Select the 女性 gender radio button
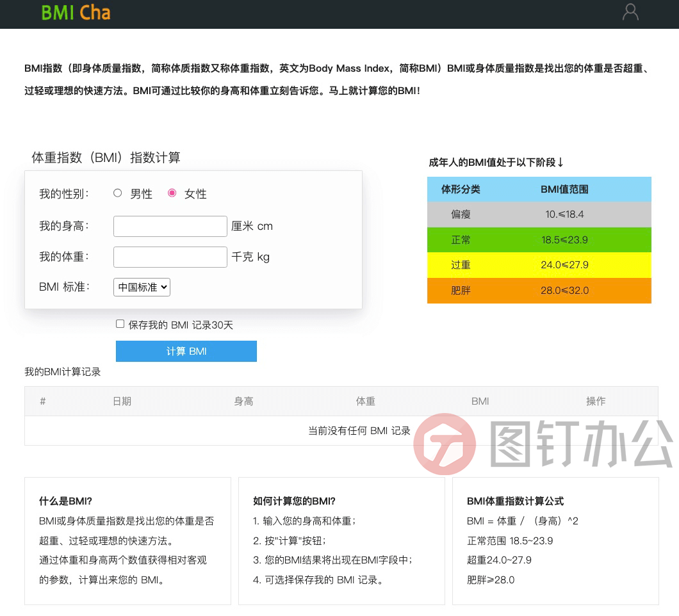Image resolution: width=679 pixels, height=616 pixels. pyautogui.click(x=172, y=193)
